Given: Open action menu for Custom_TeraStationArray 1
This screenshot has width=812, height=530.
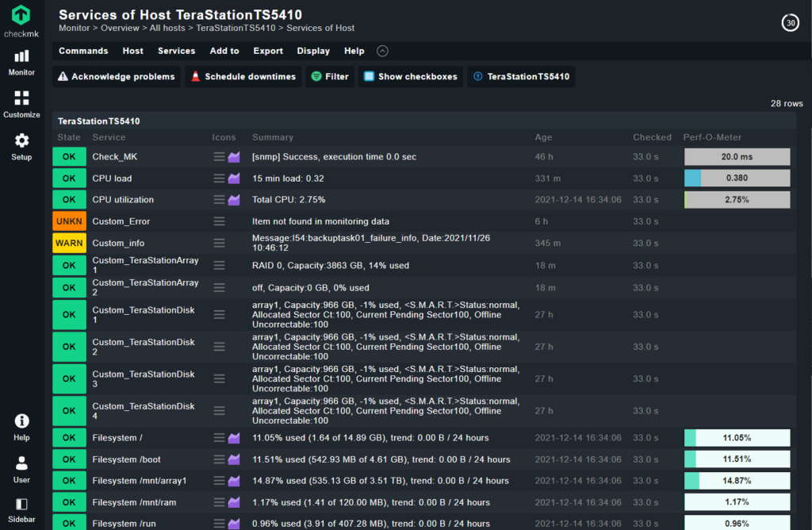Looking at the screenshot, I should tap(219, 265).
